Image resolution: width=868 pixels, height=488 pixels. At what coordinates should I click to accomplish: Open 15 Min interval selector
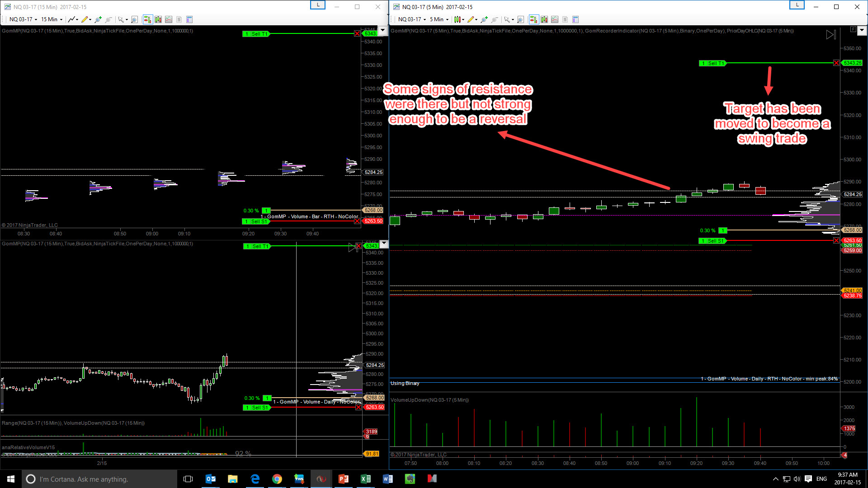click(x=52, y=19)
